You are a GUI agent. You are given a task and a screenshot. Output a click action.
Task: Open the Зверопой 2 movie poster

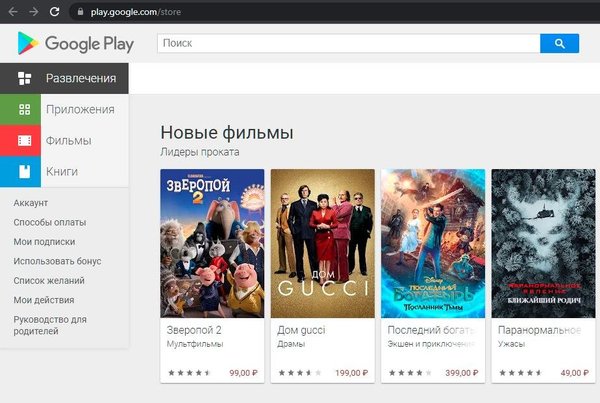(212, 243)
